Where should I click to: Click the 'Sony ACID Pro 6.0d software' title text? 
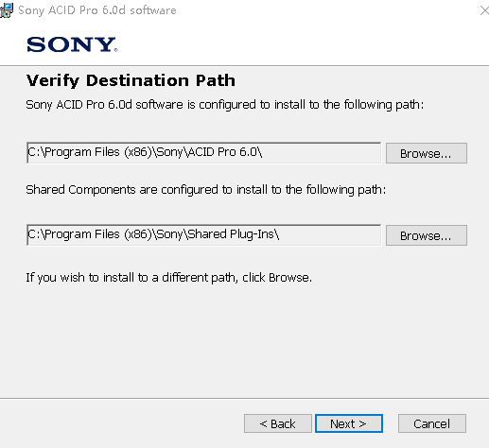pyautogui.click(x=97, y=10)
